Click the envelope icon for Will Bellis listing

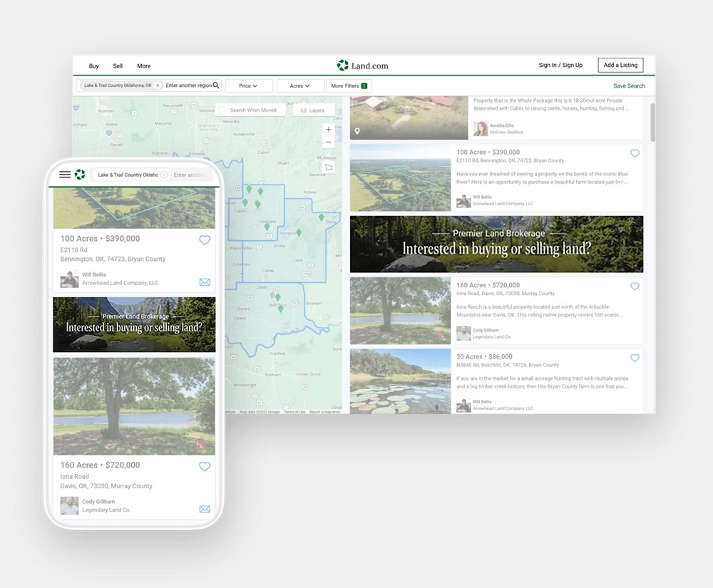205,282
